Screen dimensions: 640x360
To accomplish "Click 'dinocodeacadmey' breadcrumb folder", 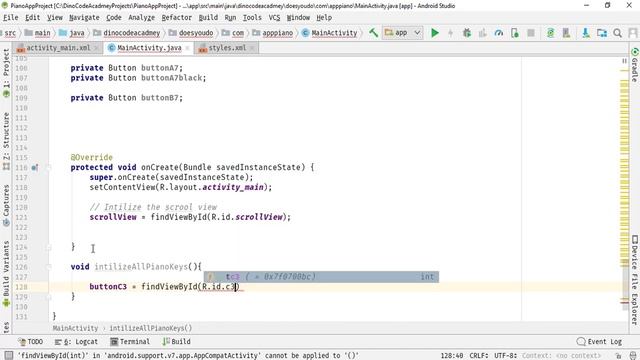I will point(127,33).
